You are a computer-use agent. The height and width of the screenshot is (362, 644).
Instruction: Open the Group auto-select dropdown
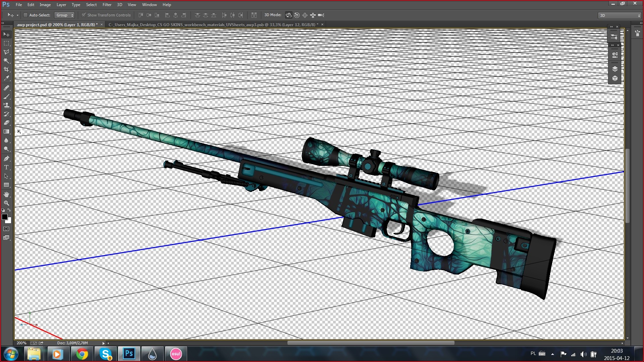64,15
